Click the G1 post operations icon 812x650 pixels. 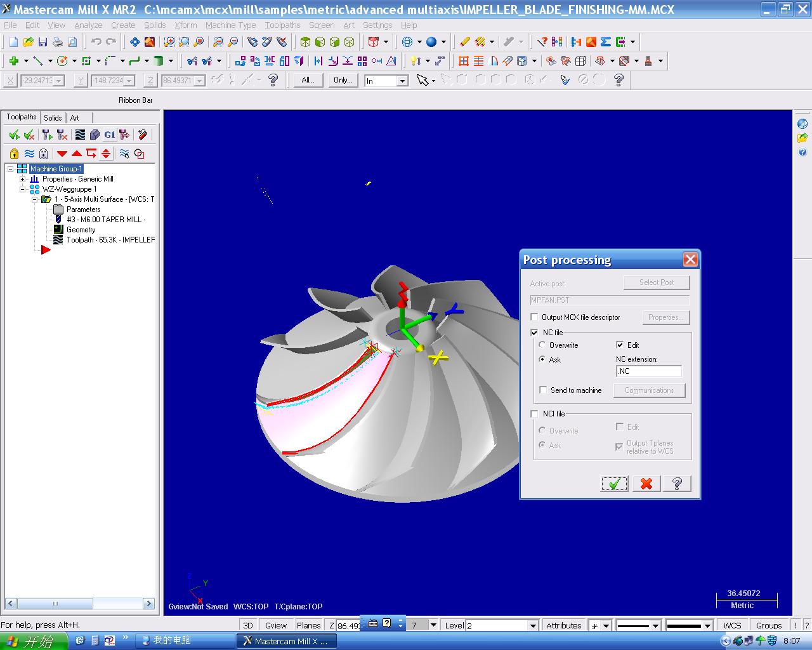point(110,135)
